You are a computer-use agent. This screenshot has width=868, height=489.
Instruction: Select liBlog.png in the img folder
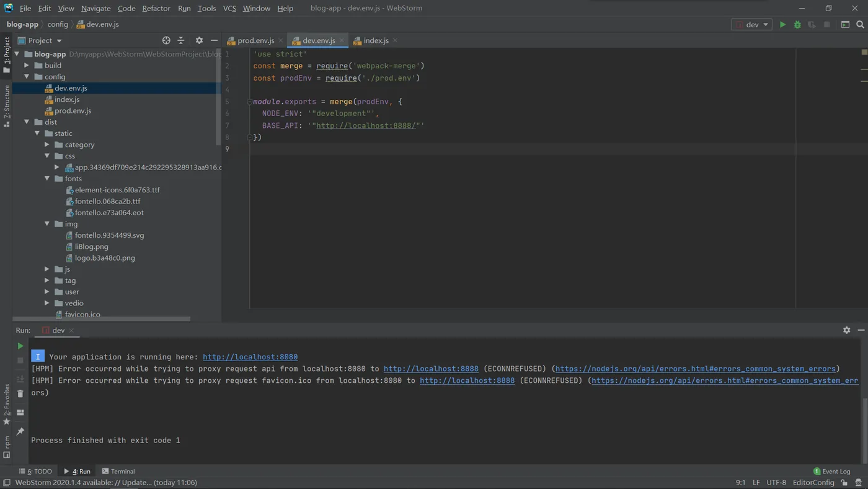click(x=91, y=246)
